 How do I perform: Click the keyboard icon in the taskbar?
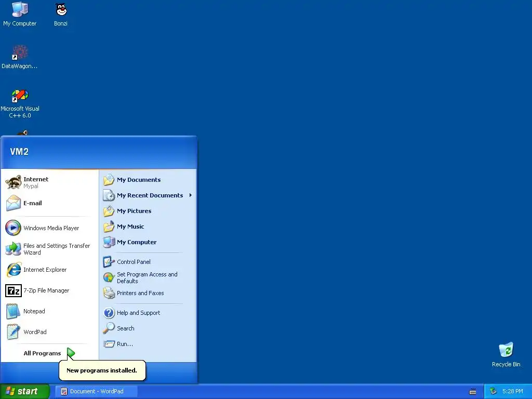473,392
